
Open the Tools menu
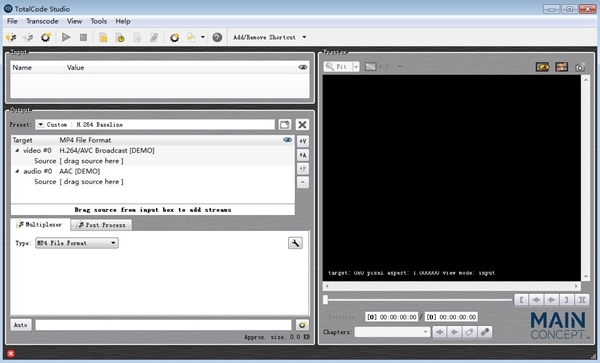click(98, 21)
